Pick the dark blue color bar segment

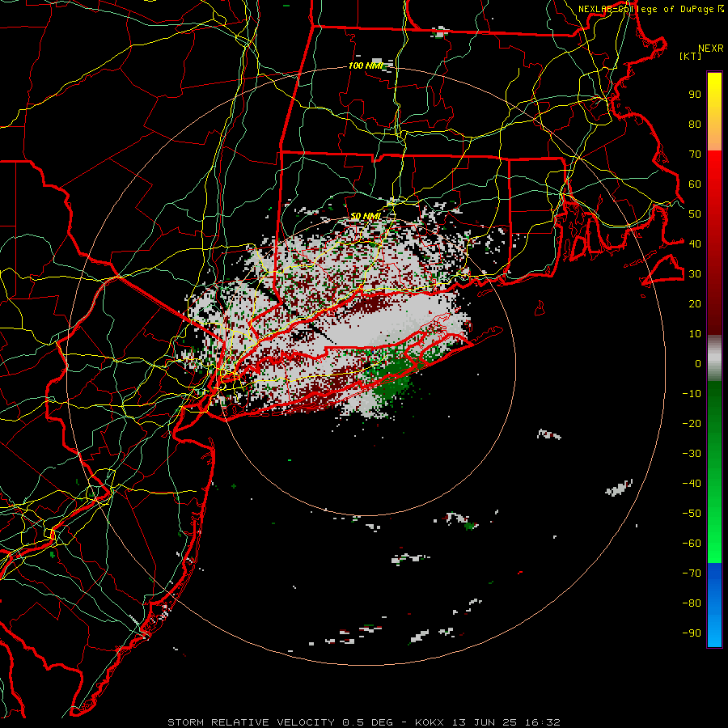click(714, 573)
